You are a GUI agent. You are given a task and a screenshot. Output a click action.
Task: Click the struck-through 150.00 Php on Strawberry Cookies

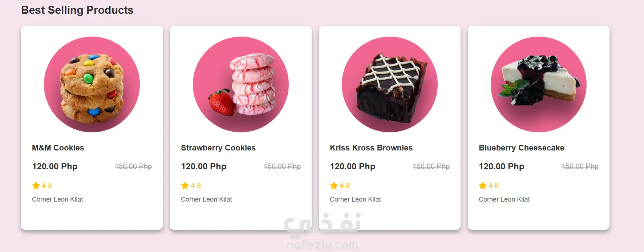pos(282,166)
